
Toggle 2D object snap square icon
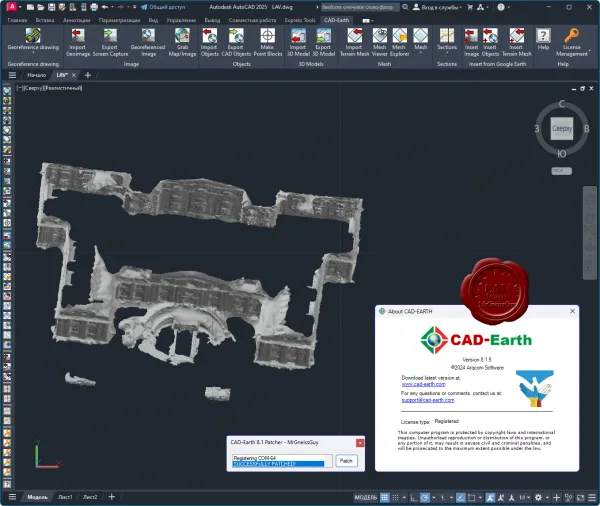(471, 497)
